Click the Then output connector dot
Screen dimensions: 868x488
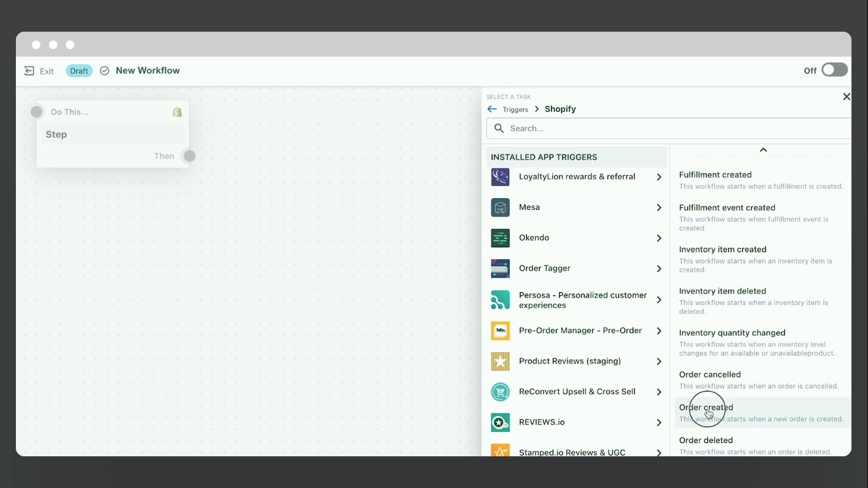189,156
